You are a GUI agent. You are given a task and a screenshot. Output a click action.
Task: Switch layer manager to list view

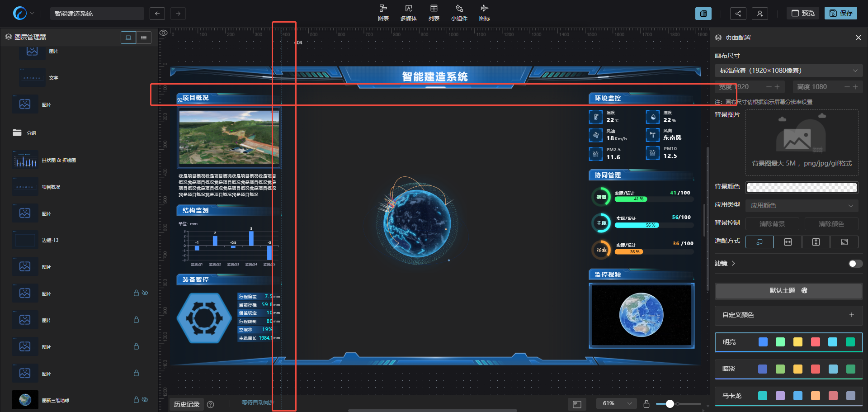click(144, 38)
